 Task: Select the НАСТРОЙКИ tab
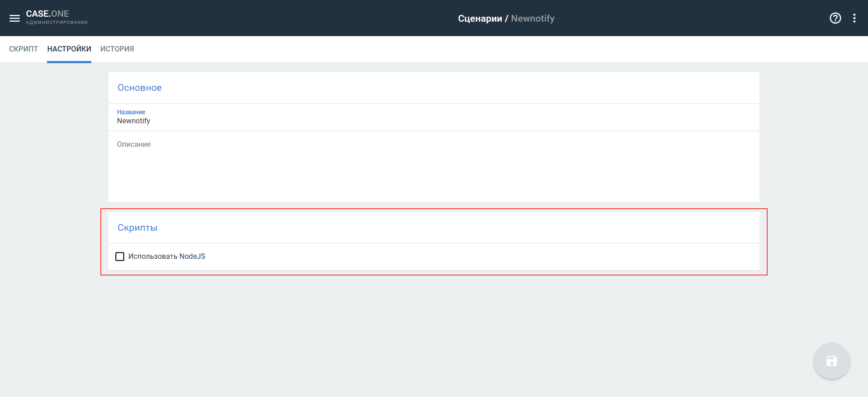coord(69,49)
